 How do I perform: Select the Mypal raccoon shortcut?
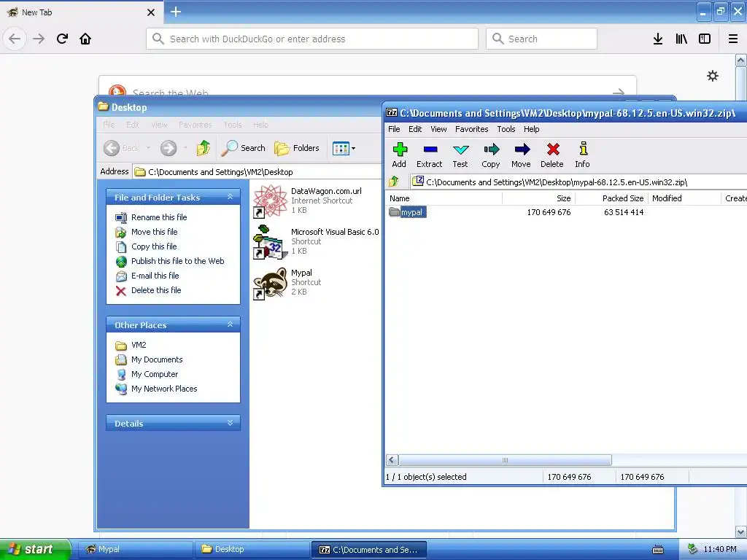pos(287,283)
